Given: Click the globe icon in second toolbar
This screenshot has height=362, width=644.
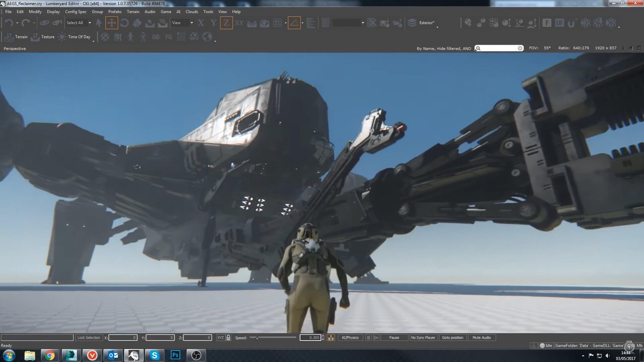Looking at the screenshot, I should (207, 37).
